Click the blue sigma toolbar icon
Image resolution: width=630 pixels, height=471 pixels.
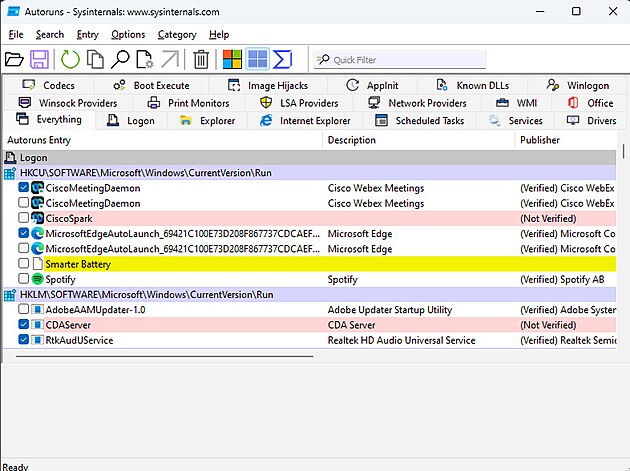[x=282, y=59]
